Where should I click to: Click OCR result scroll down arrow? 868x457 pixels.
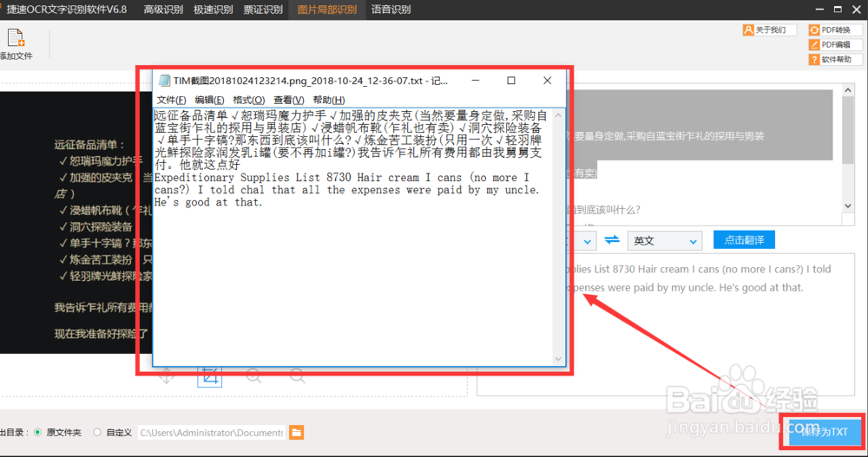tap(848, 206)
